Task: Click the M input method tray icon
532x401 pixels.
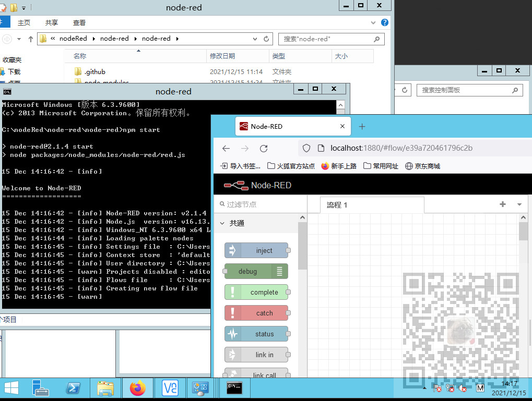Action: (480, 388)
